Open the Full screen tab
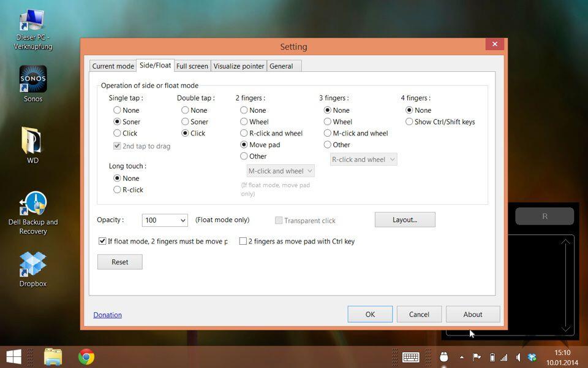This screenshot has width=588, height=368. coord(192,66)
